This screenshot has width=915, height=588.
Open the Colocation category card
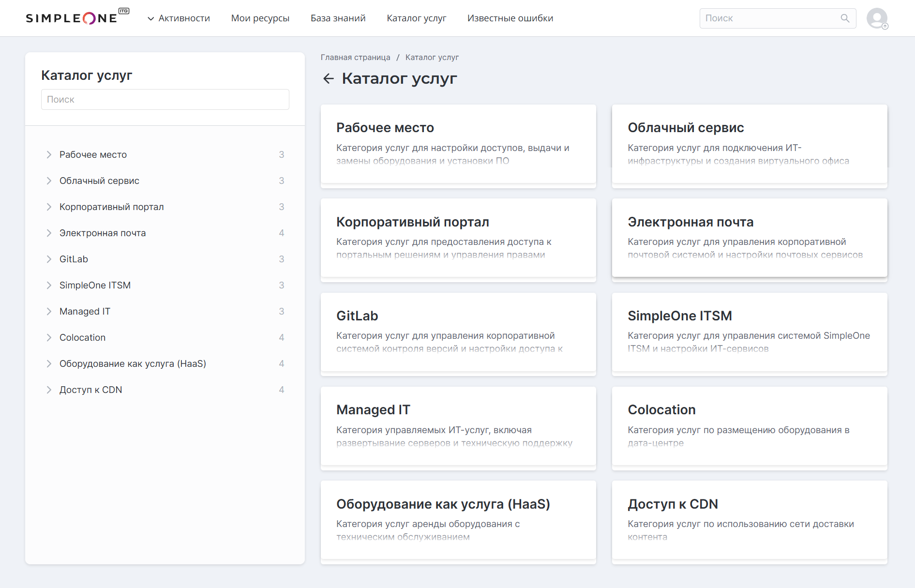[750, 426]
